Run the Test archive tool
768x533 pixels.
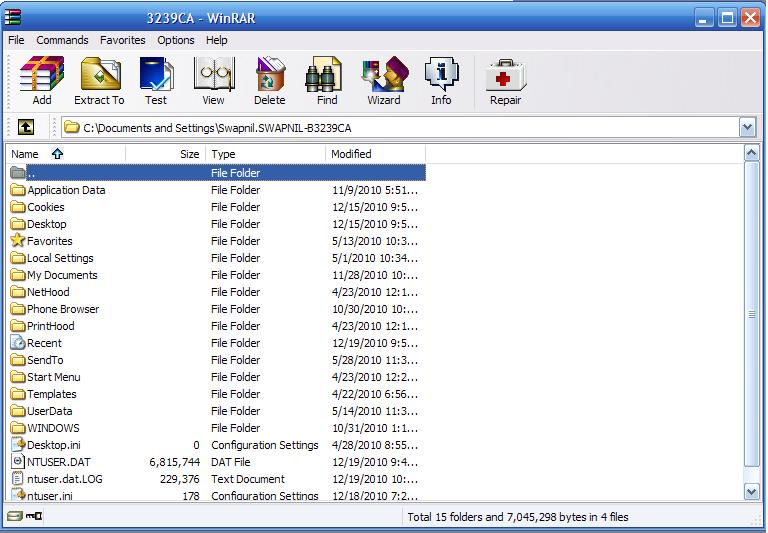(156, 74)
